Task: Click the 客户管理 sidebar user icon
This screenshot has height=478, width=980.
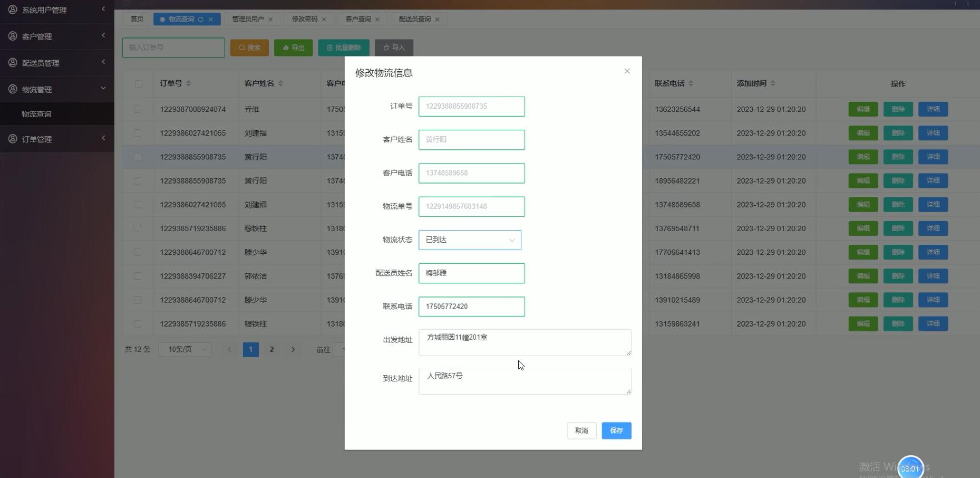Action: (x=12, y=36)
